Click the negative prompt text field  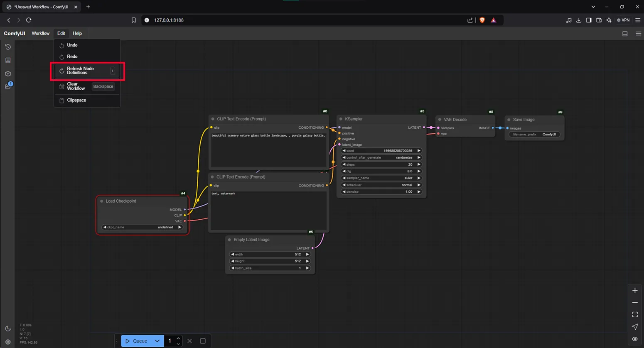click(268, 211)
